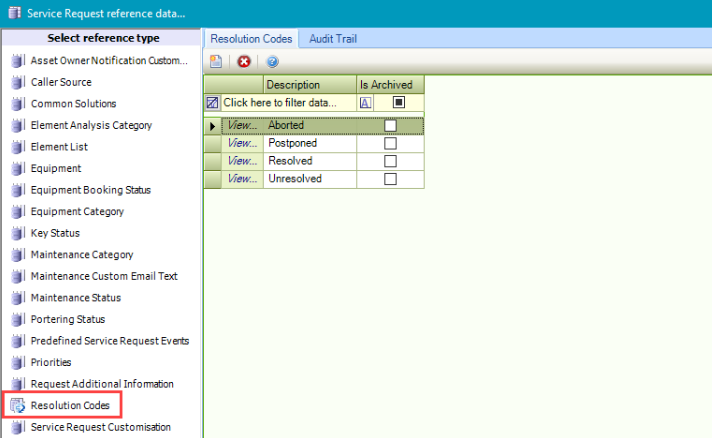Click the filter row clear icon

pos(212,102)
